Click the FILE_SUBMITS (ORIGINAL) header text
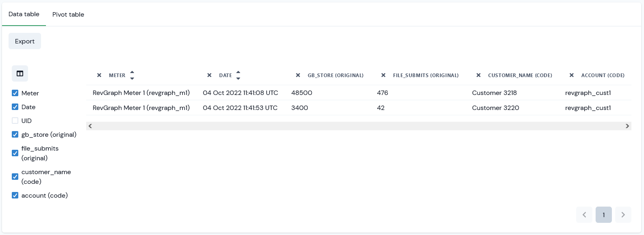 tap(426, 75)
